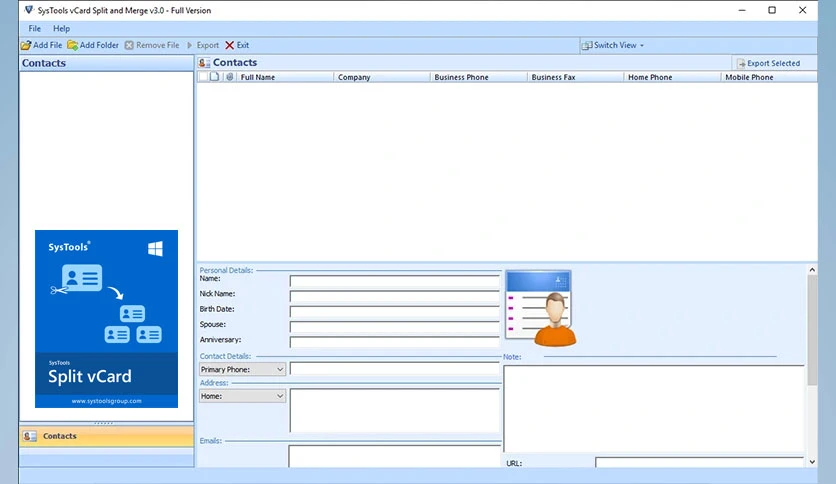Click the Contacts header icon in main pane

click(204, 63)
